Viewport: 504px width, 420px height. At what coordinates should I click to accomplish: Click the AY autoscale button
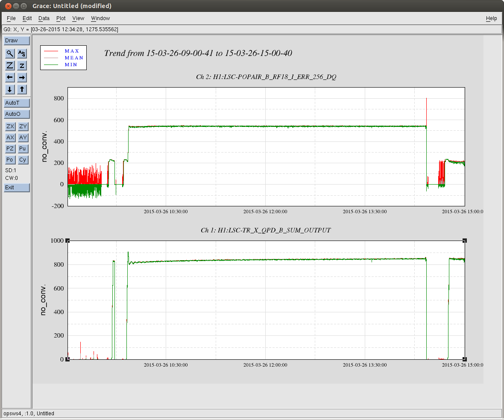[23, 137]
